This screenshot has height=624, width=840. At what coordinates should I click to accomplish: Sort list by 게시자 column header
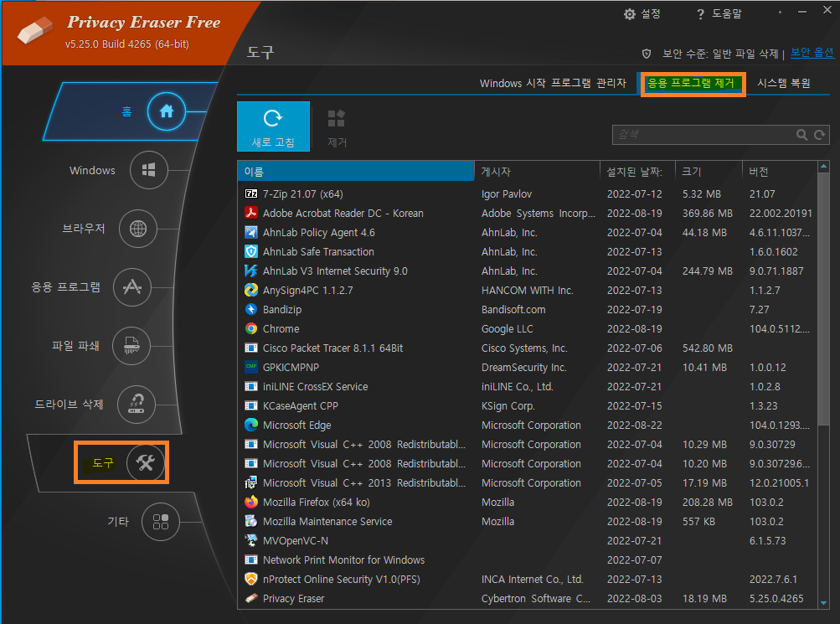pyautogui.click(x=537, y=172)
